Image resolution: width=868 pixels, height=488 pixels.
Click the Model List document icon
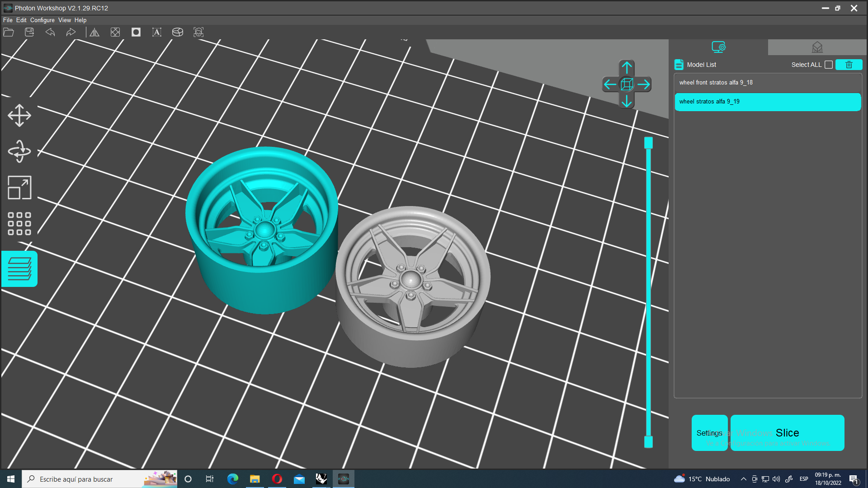point(679,65)
